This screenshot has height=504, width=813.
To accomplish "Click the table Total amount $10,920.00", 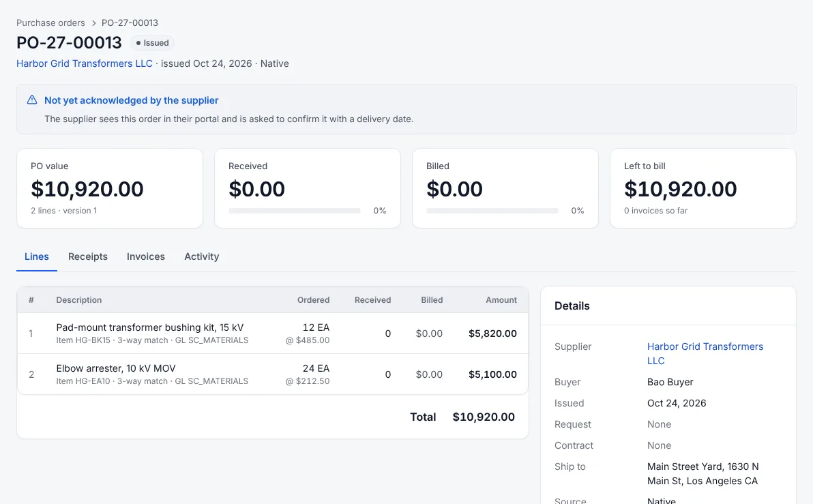I will [x=484, y=417].
